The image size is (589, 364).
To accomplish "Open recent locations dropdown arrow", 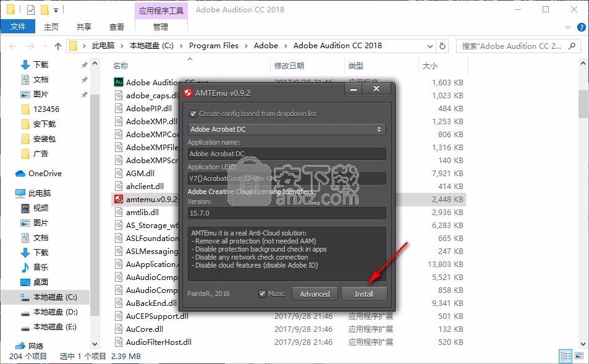I will (x=46, y=46).
